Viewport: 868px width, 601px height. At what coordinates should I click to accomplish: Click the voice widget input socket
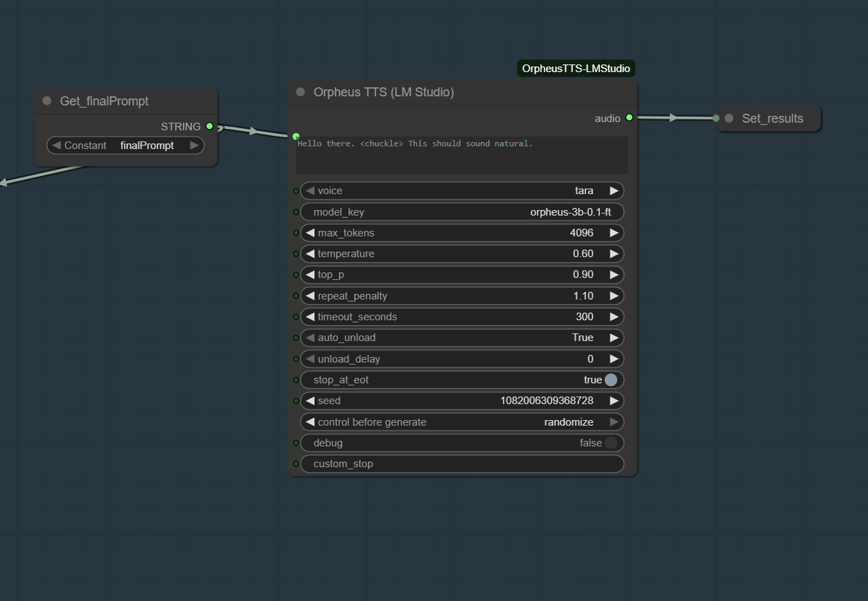click(x=296, y=191)
